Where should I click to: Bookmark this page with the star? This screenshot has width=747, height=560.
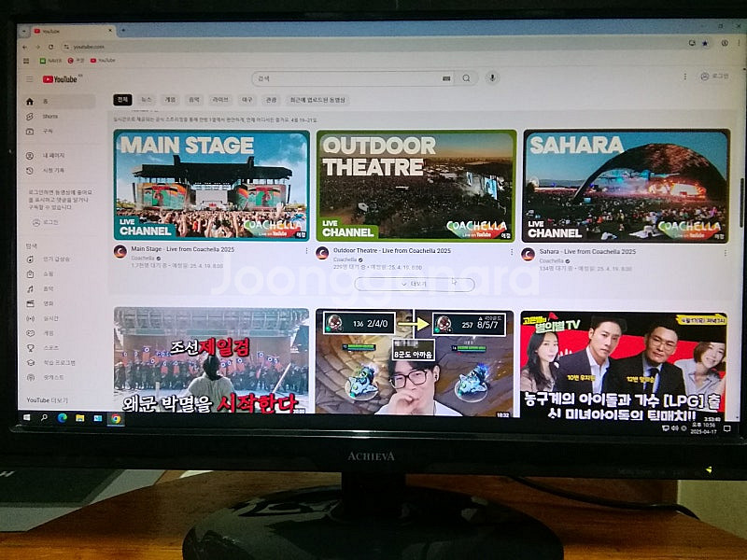(705, 43)
